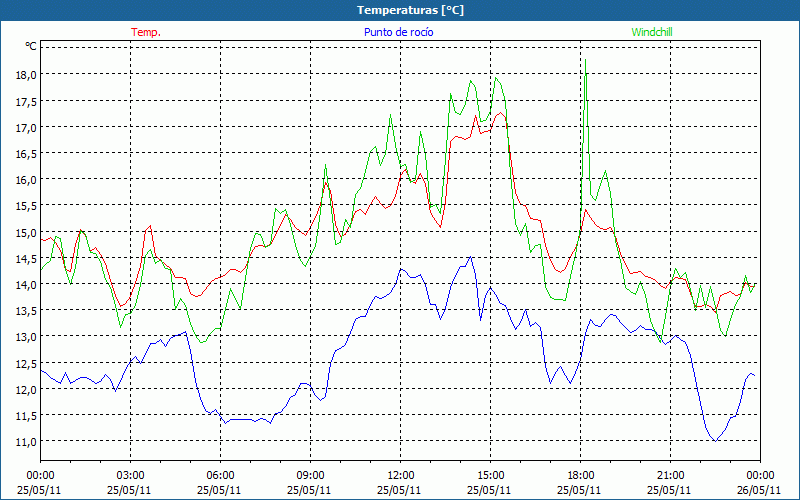800x500 pixels.
Task: Click the 16,5 y-axis value
Action: tap(27, 153)
